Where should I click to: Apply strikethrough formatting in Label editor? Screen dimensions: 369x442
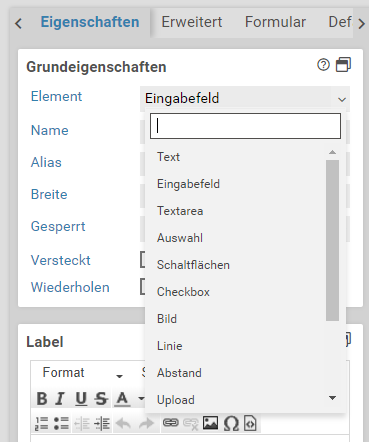(101, 399)
